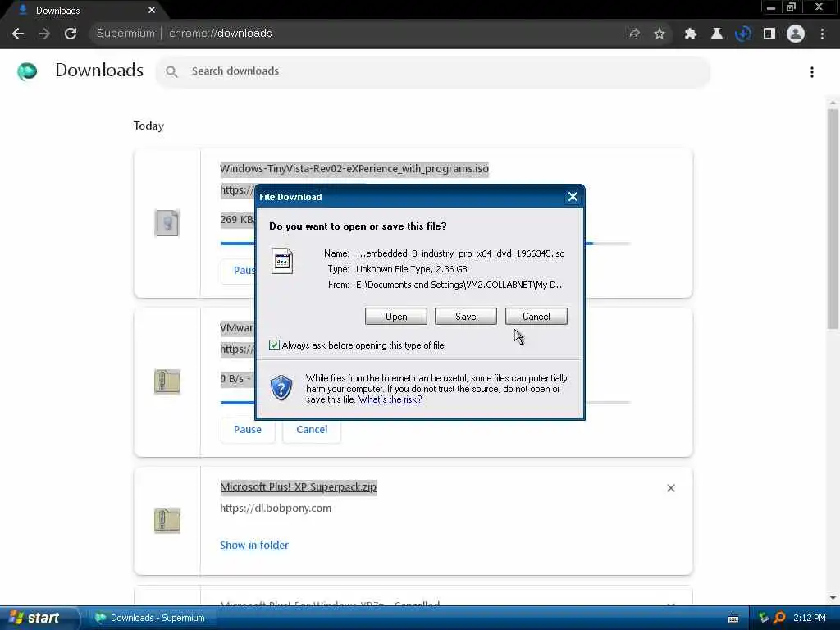The width and height of the screenshot is (840, 630).
Task: Click the scrollbar down arrow
Action: tap(833, 598)
